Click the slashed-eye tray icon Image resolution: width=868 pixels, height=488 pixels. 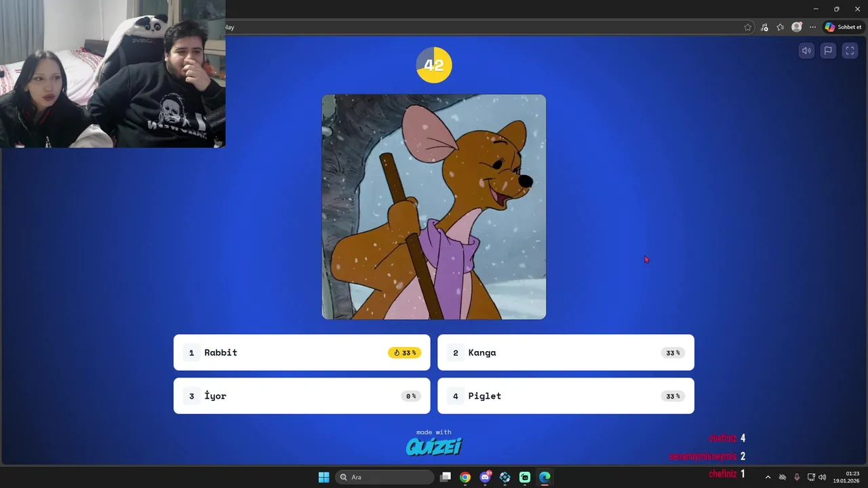(x=783, y=477)
